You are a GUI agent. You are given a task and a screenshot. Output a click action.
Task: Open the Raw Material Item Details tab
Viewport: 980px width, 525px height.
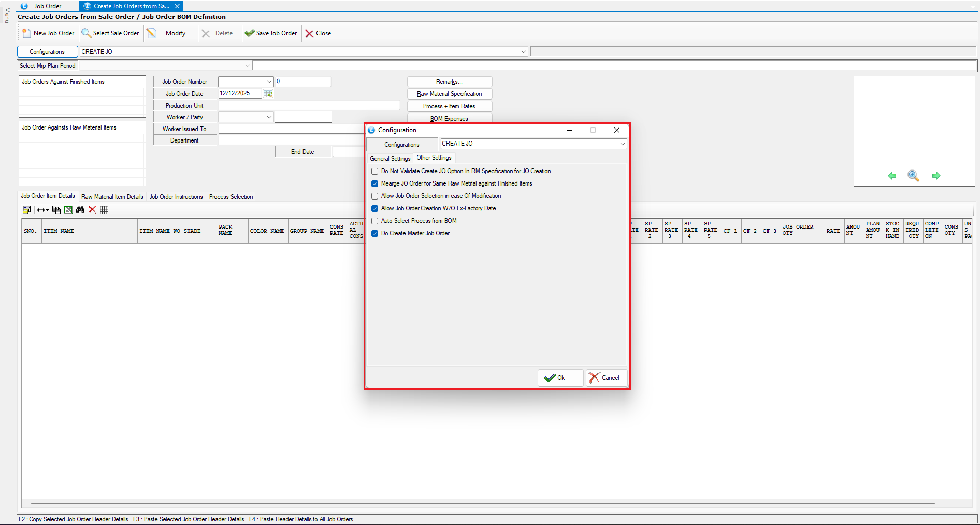(x=112, y=197)
